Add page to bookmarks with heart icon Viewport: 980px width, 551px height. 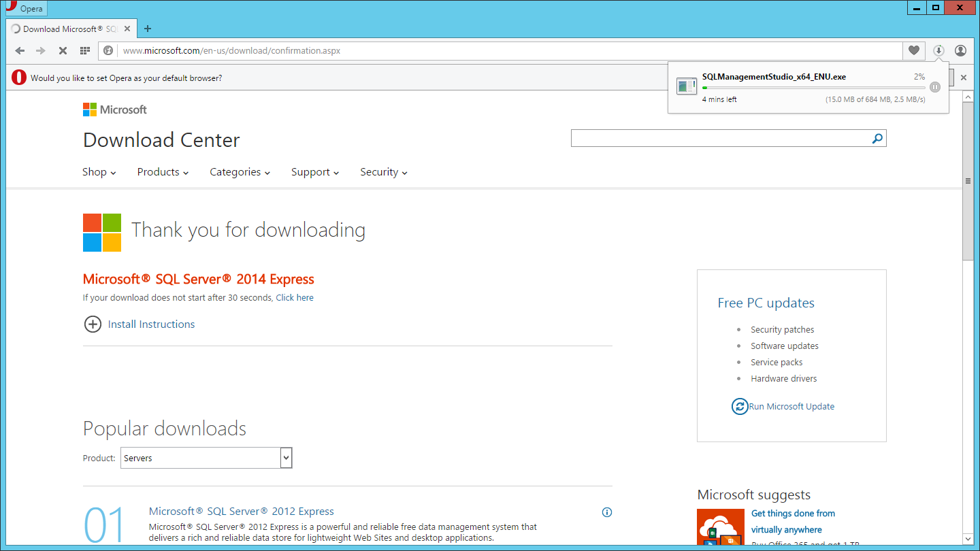point(914,50)
